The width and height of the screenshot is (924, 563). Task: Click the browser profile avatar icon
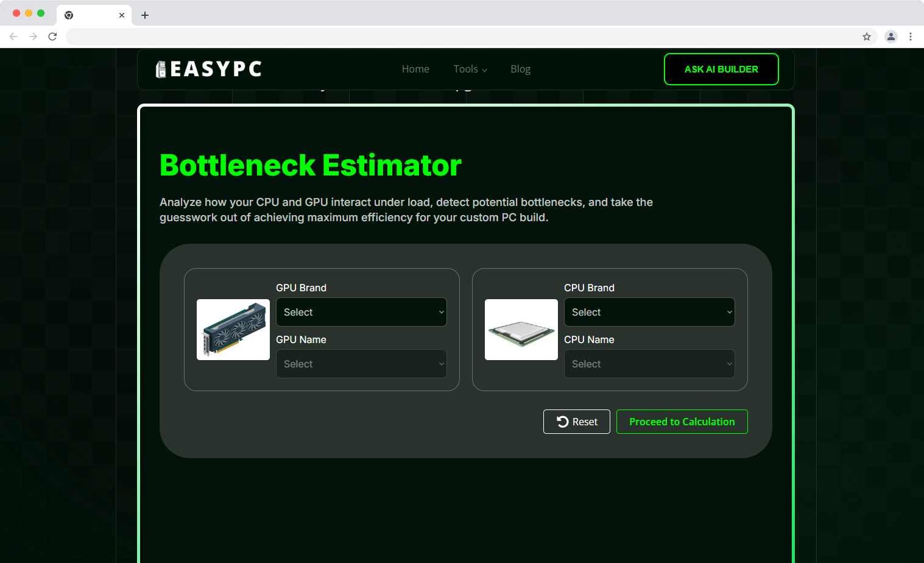pyautogui.click(x=891, y=37)
